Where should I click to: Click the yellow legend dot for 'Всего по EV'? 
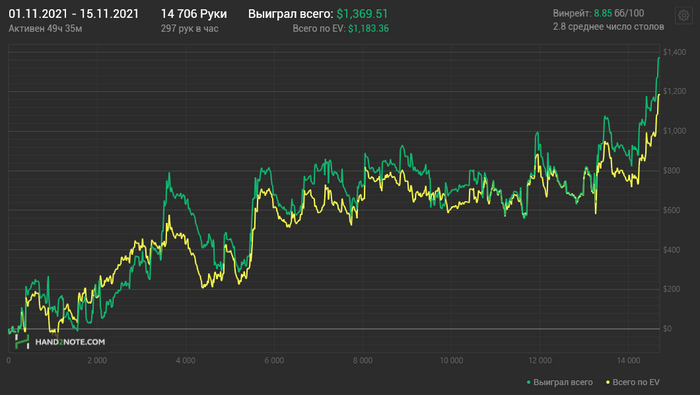click(608, 383)
